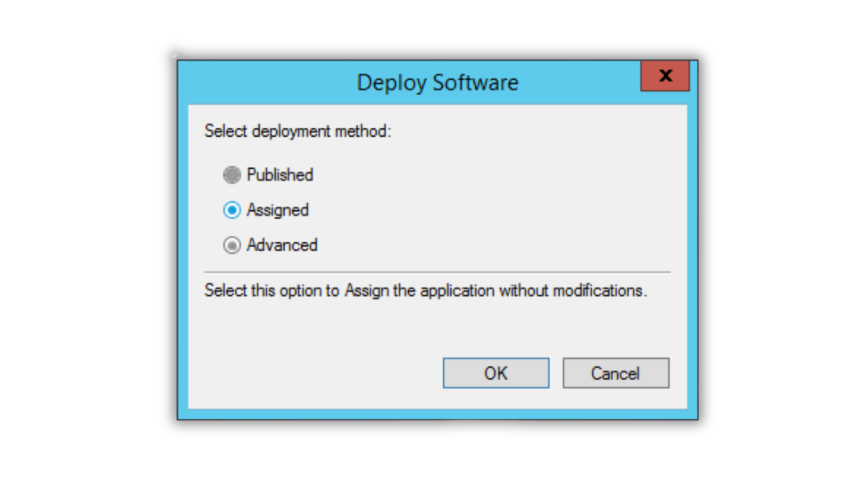Select the Advanced radio button
Viewport: 868px width, 488px height.
(x=232, y=245)
